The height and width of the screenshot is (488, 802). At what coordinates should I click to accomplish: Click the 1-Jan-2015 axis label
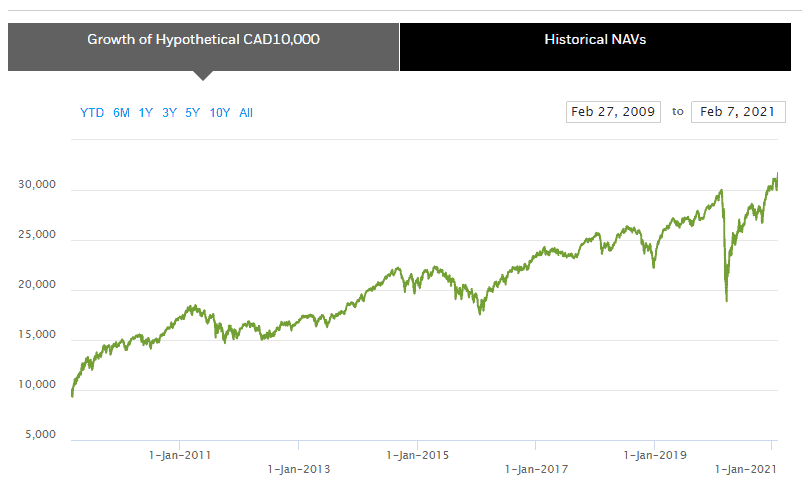[x=417, y=455]
